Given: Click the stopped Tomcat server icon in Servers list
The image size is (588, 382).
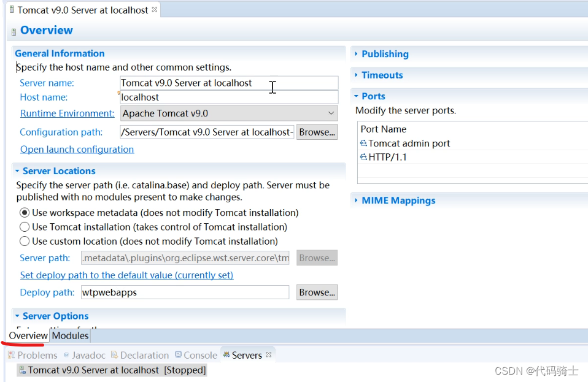Looking at the screenshot, I should pos(22,370).
